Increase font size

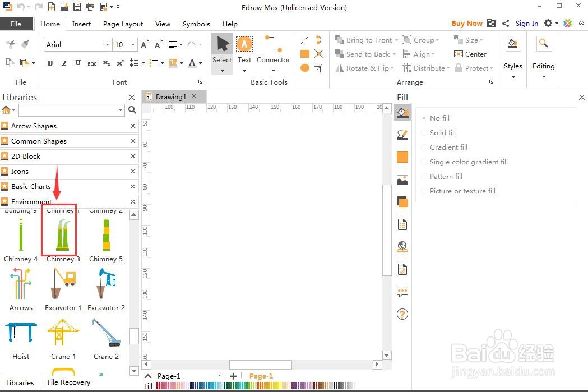click(145, 45)
